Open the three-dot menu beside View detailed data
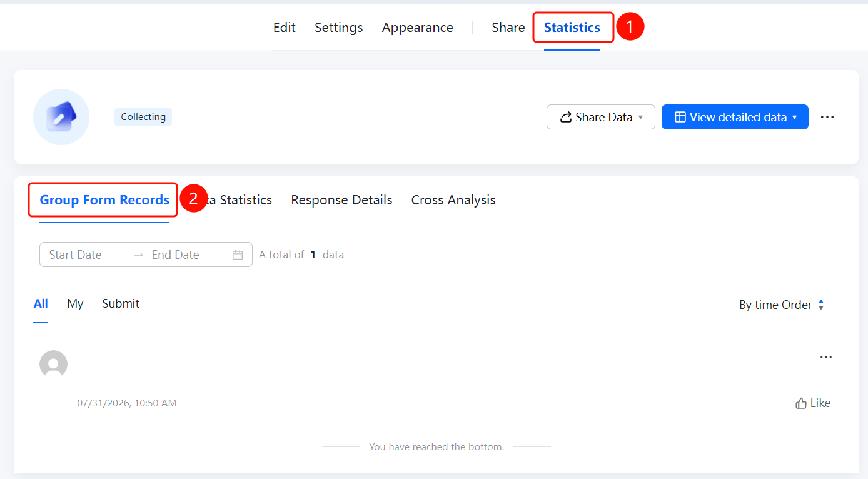Viewport: 868px width, 479px height. coord(827,117)
